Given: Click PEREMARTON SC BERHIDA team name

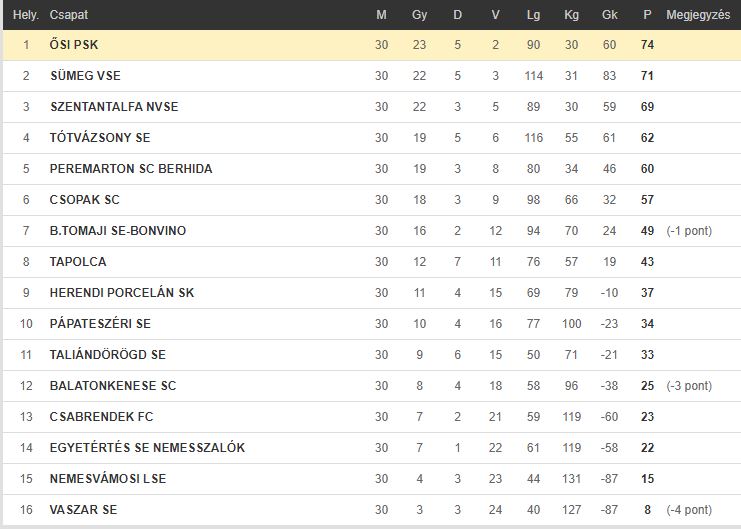Looking at the screenshot, I should pyautogui.click(x=131, y=169).
